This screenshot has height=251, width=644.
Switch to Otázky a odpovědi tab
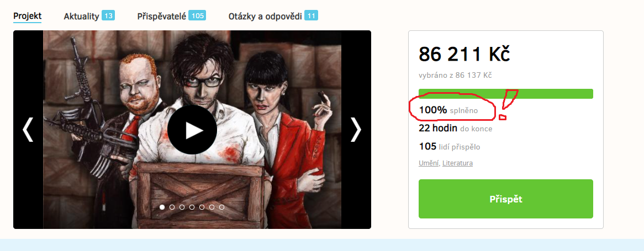tap(265, 17)
